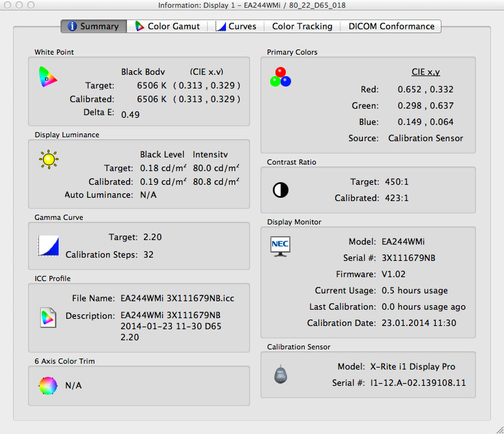Click the Black Body column heading

click(x=143, y=72)
